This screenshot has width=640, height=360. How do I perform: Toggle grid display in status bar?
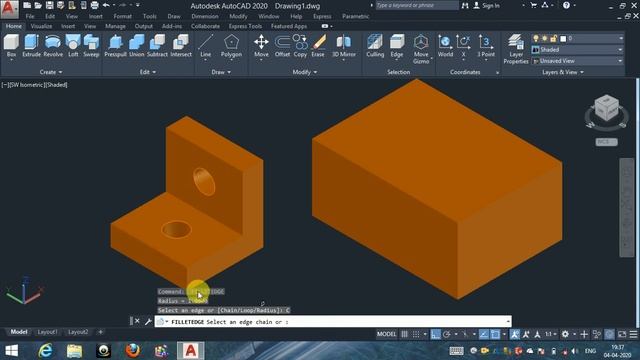404,334
